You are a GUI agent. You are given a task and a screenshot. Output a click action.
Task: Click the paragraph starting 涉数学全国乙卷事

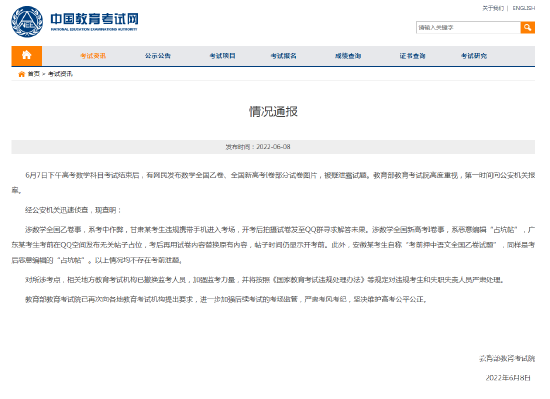point(273,245)
